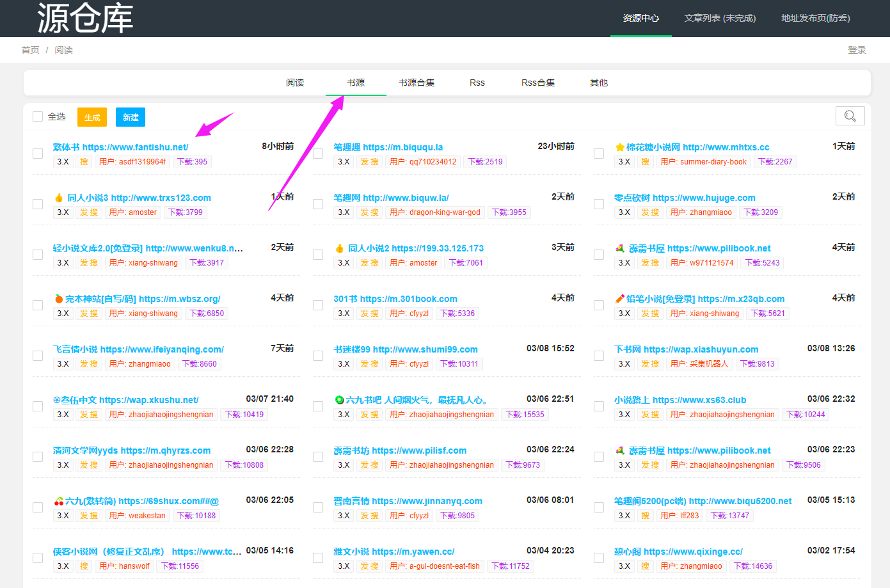Toggle the 全选 select-all checkbox
The width and height of the screenshot is (890, 588).
point(38,116)
